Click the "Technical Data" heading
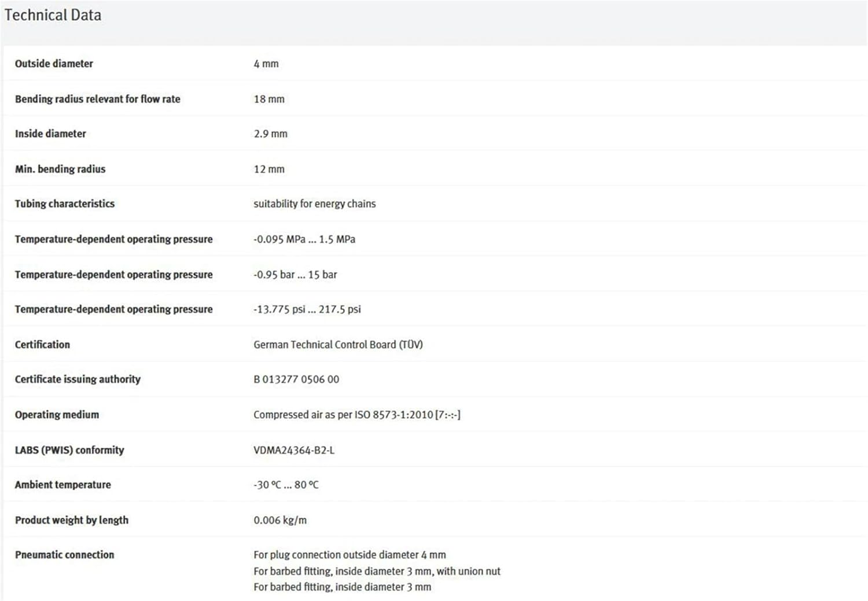868x601 pixels. [x=53, y=15]
